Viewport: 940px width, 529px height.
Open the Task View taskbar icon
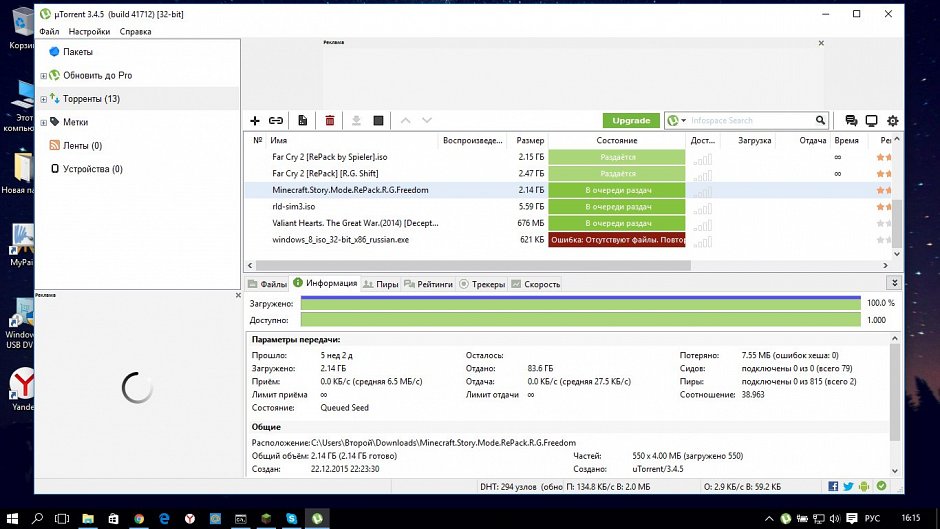tap(62, 518)
